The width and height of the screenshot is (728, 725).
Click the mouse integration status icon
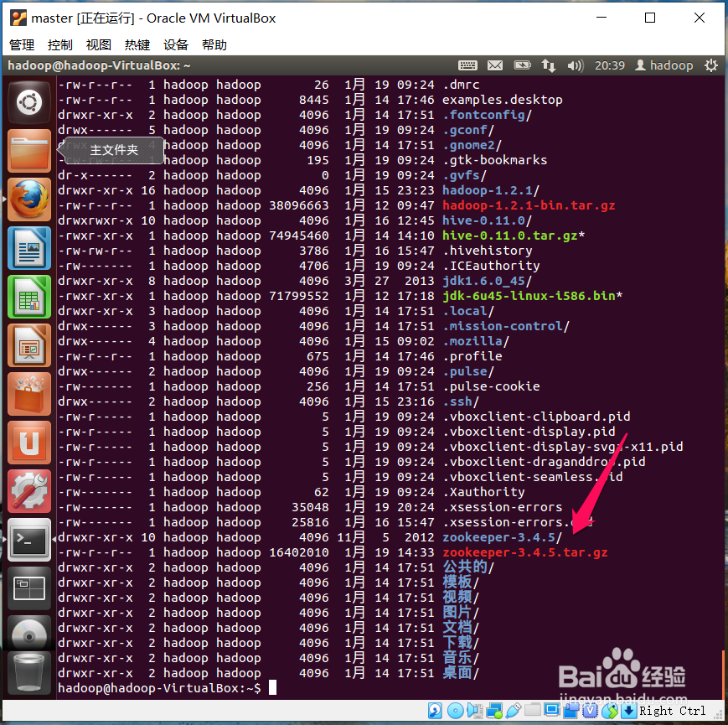click(610, 711)
